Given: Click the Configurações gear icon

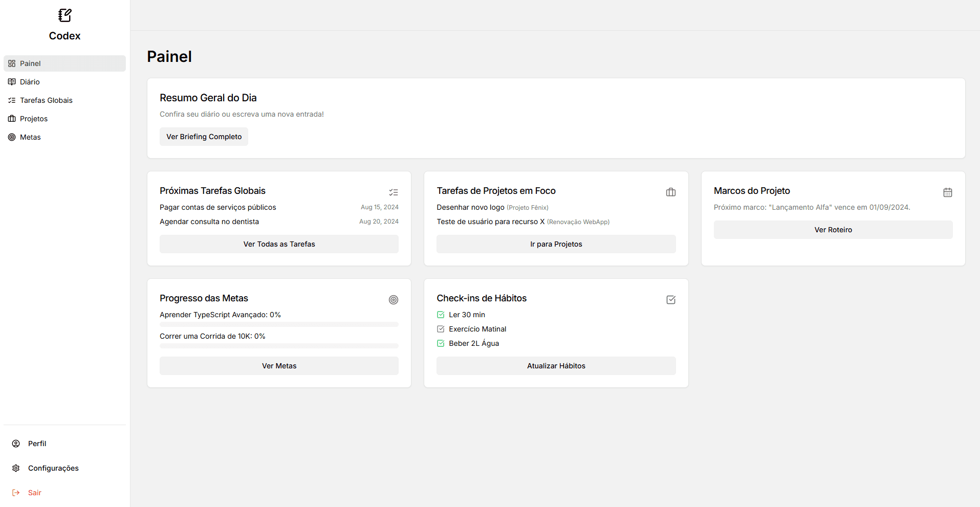Looking at the screenshot, I should pyautogui.click(x=16, y=468).
